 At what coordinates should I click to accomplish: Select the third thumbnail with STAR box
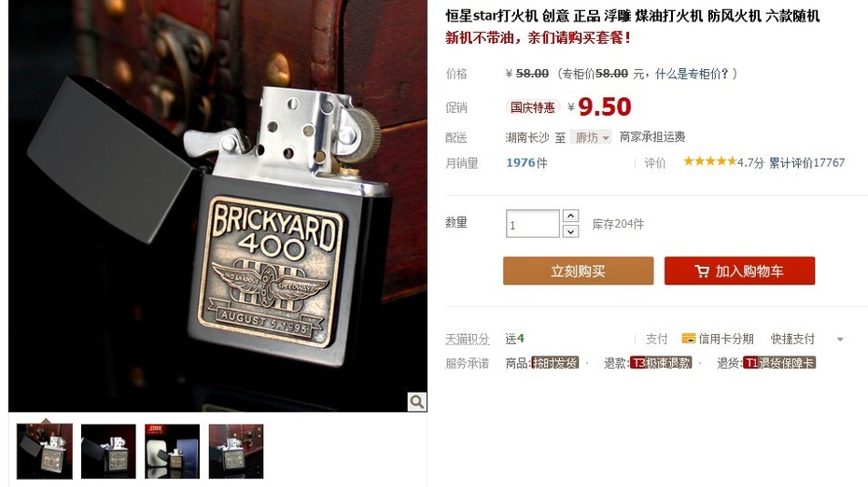tap(172, 451)
